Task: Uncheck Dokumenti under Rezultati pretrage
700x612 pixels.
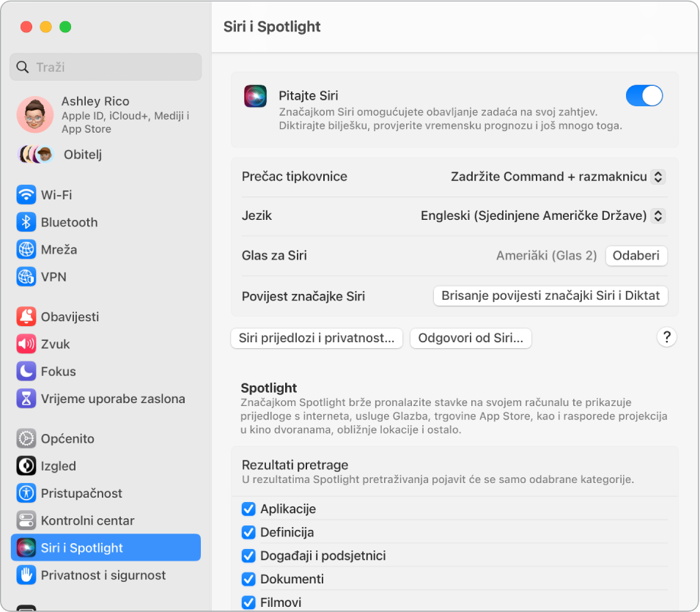Action: tap(248, 579)
